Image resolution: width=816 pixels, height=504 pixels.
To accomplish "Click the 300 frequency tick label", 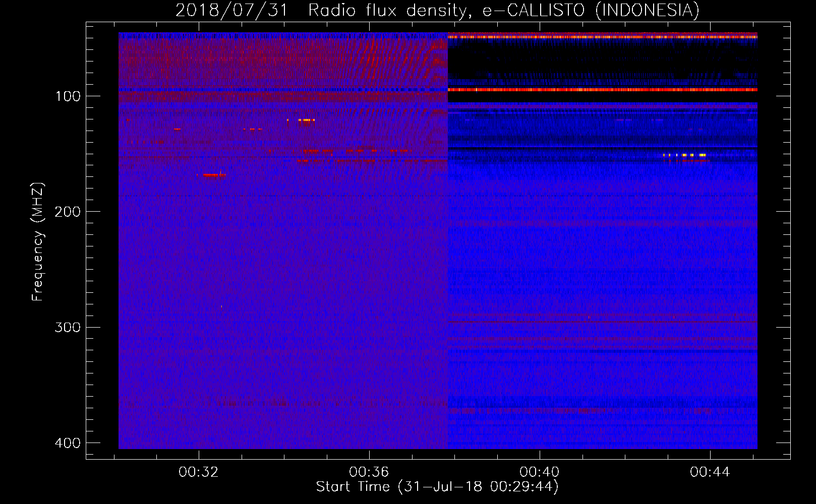I will click(68, 328).
